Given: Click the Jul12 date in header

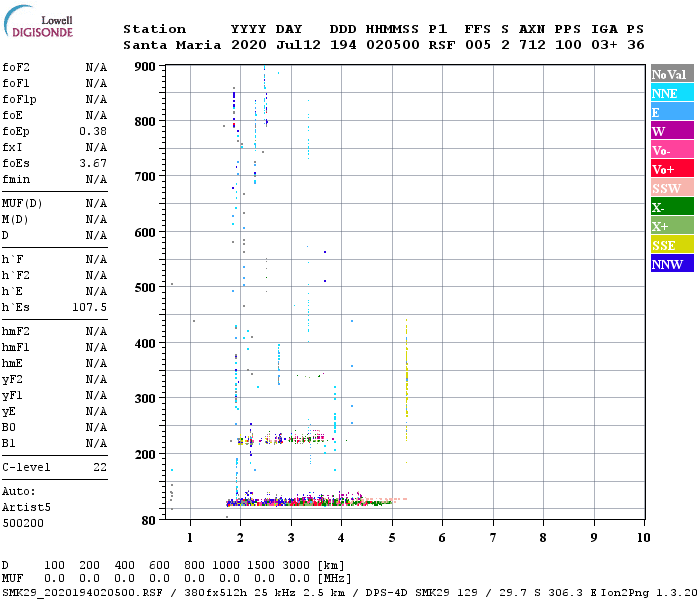Looking at the screenshot, I should tap(298, 45).
